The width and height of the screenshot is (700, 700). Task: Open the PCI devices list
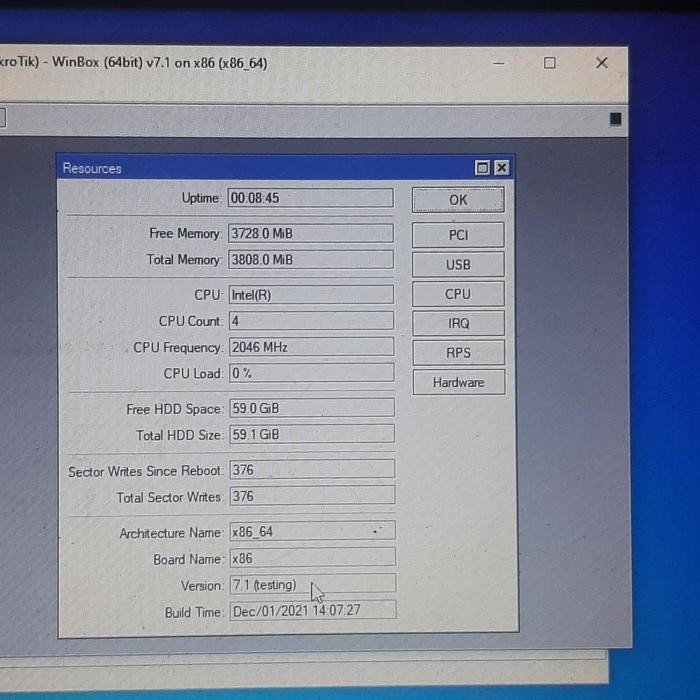click(458, 235)
